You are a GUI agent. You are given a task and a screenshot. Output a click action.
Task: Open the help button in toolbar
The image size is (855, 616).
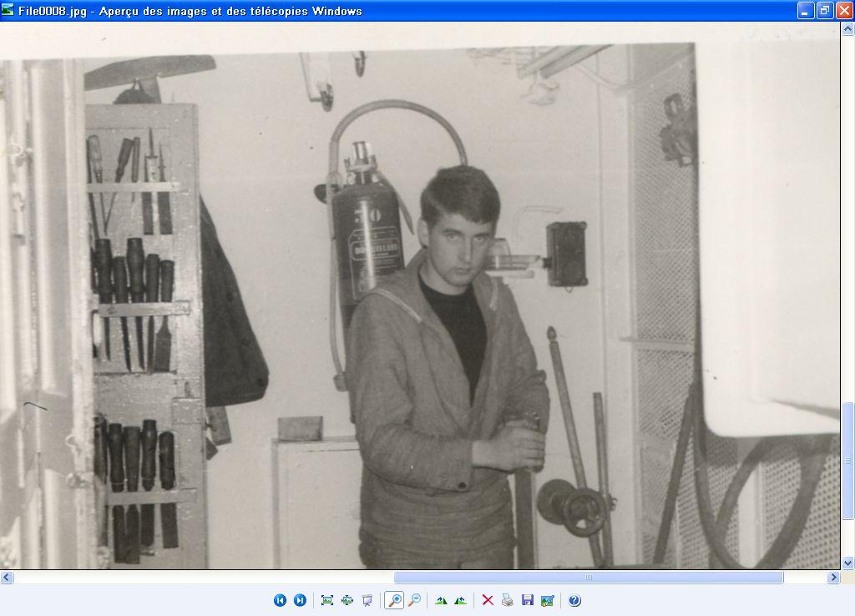(x=574, y=600)
